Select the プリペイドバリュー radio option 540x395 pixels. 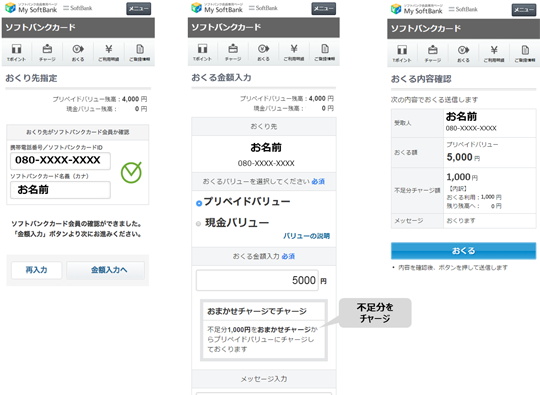coord(199,204)
